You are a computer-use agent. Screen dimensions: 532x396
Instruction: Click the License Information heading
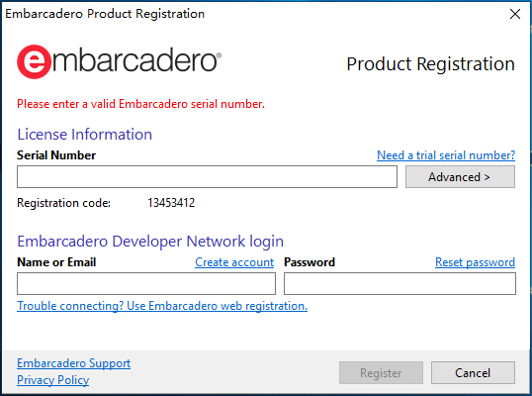coord(84,135)
